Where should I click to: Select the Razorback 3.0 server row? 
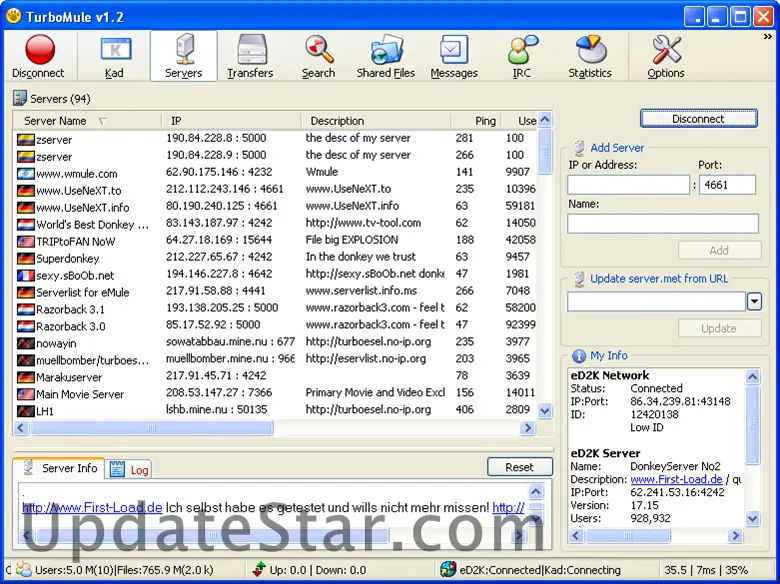(x=276, y=326)
